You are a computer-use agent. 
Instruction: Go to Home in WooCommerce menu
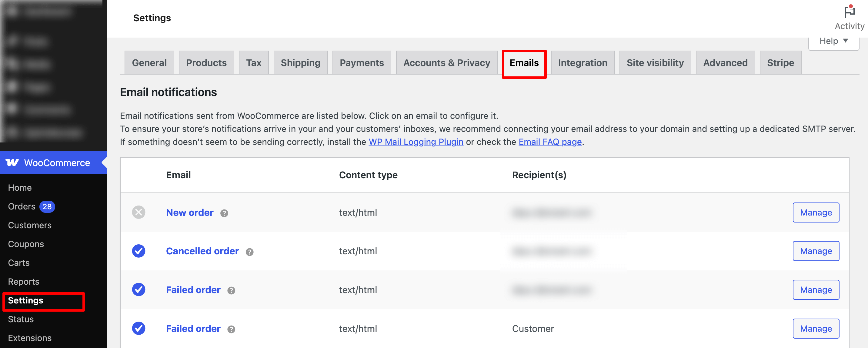(19, 188)
